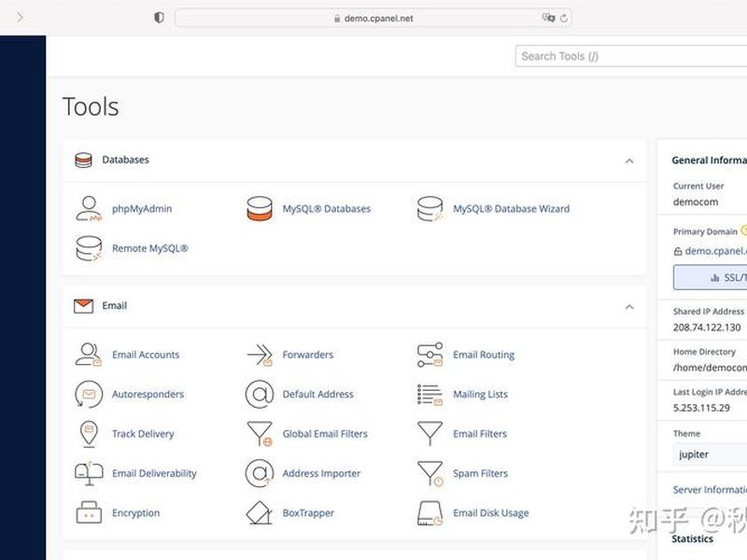Image resolution: width=747 pixels, height=560 pixels.
Task: Open the Email Routing icon
Action: tap(430, 355)
